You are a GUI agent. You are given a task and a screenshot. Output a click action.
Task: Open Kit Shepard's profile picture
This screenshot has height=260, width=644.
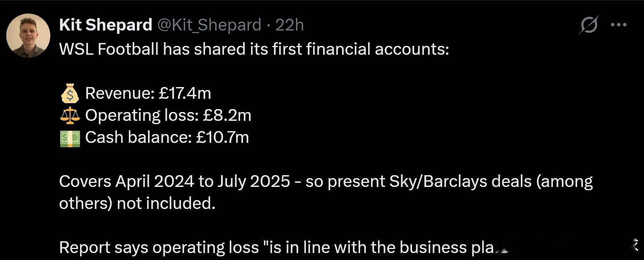(x=28, y=36)
